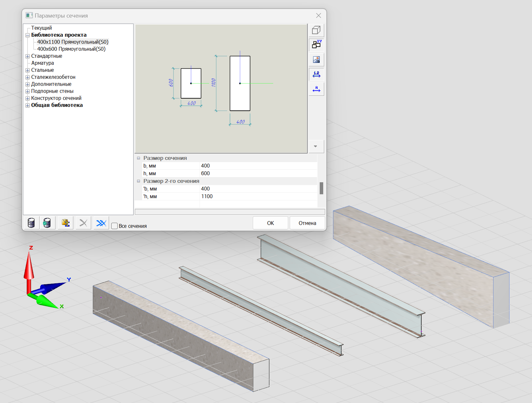Select the 'Арматура' tree item

tap(42, 63)
